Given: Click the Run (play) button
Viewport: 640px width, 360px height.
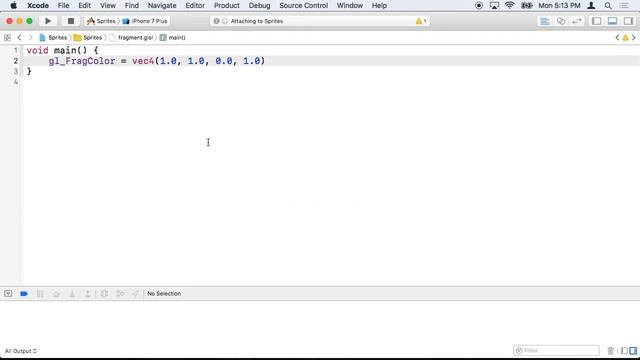Looking at the screenshot, I should 48,21.
